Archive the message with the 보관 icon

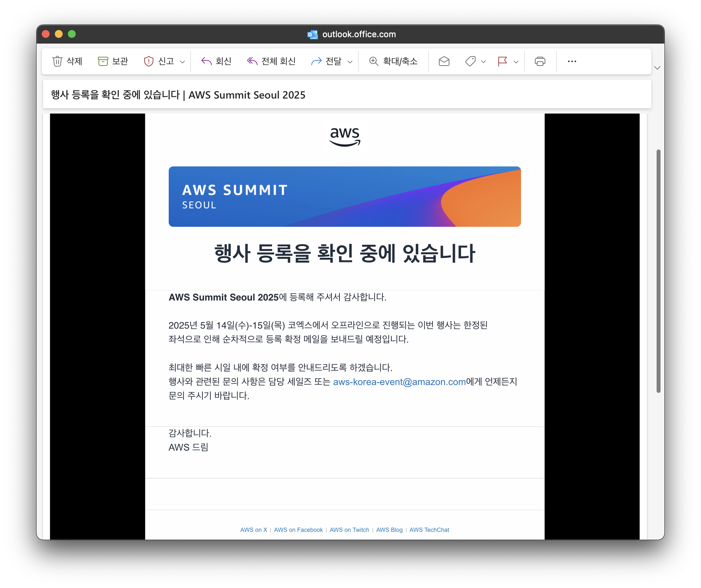click(103, 61)
